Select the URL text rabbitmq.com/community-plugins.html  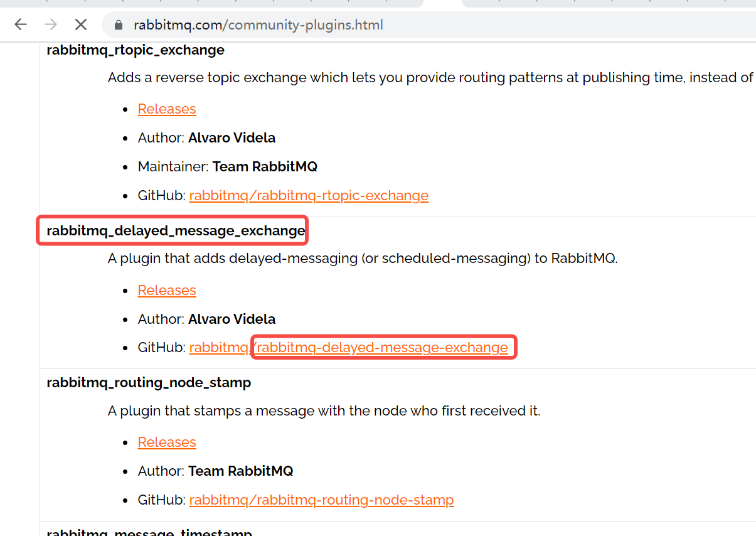258,24
